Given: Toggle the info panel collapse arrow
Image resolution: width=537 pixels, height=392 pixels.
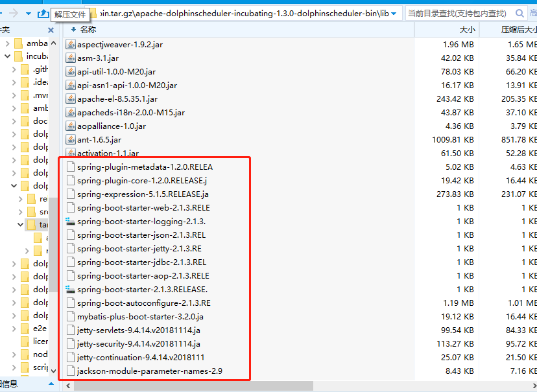Looking at the screenshot, I should [51, 384].
